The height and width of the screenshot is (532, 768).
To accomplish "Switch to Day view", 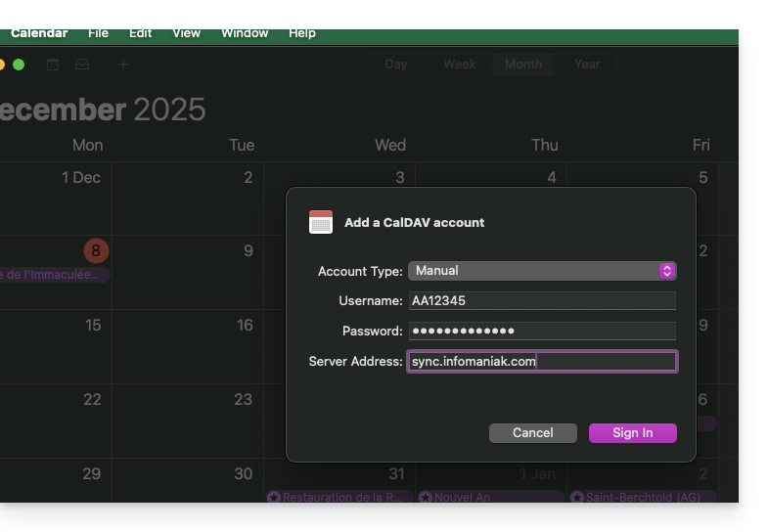I will (396, 65).
